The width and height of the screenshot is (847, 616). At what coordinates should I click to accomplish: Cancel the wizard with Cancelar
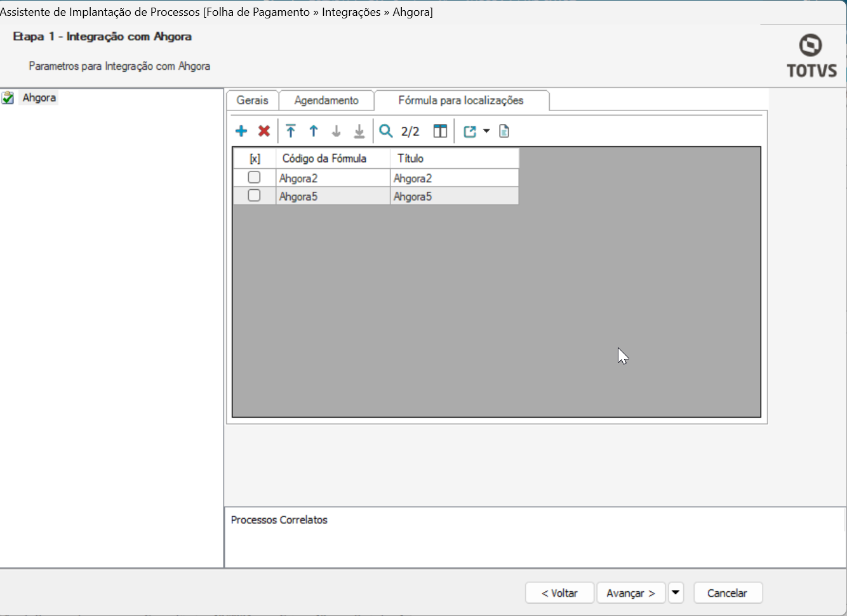[728, 593]
